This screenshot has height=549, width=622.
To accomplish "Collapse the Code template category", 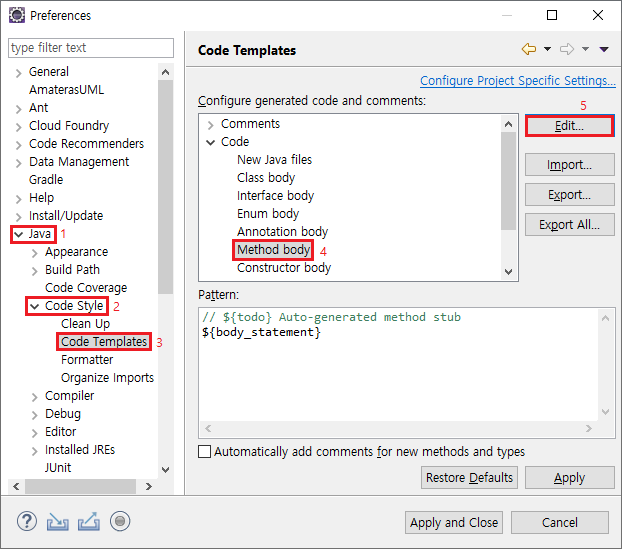I will pos(210,142).
